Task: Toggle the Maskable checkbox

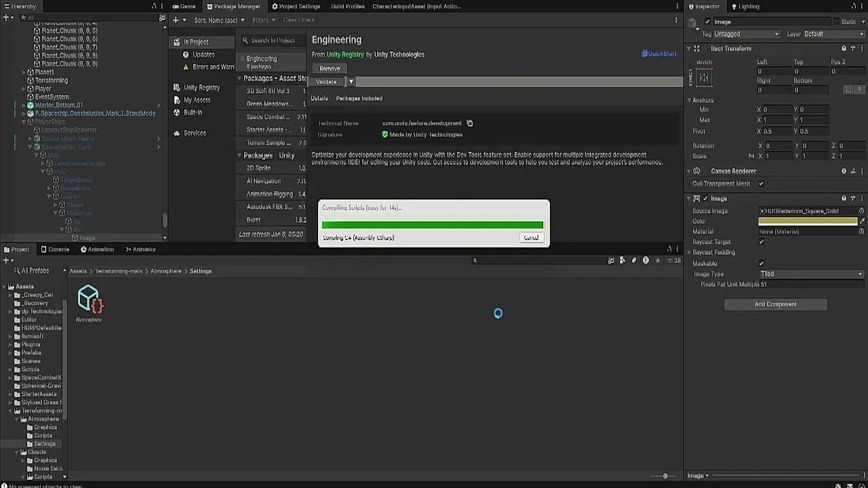Action: [x=761, y=263]
